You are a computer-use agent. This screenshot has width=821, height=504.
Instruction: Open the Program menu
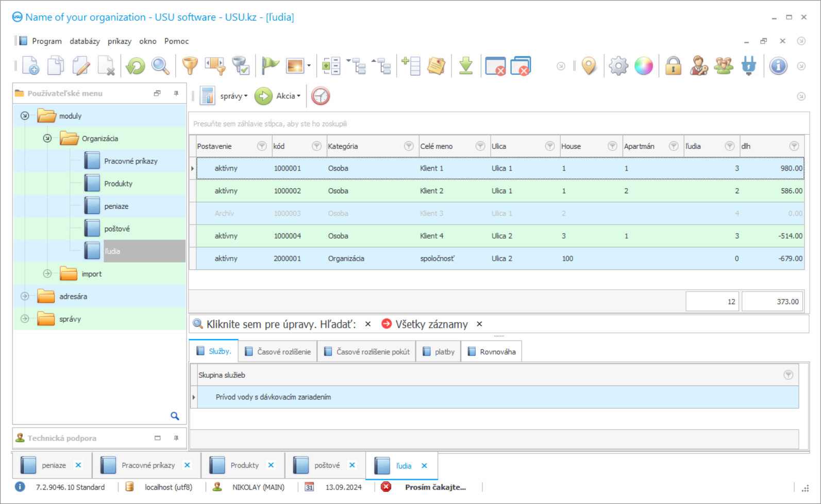[47, 41]
